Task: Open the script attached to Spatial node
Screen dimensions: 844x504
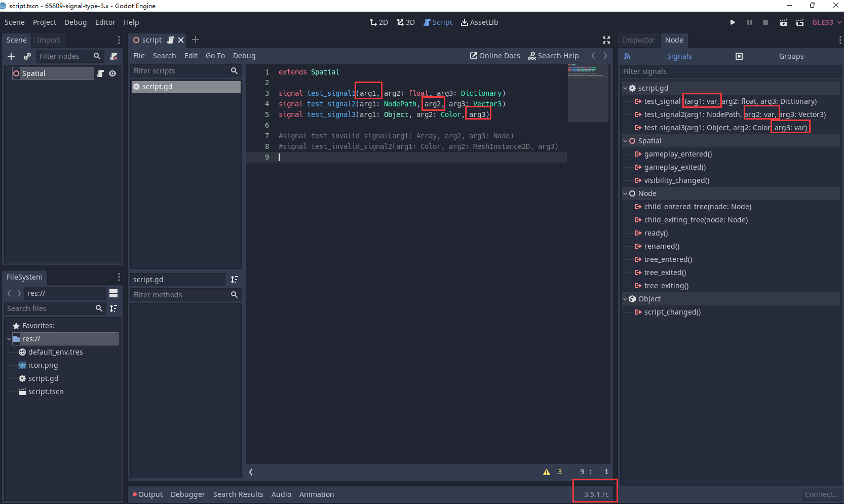Action: tap(100, 73)
